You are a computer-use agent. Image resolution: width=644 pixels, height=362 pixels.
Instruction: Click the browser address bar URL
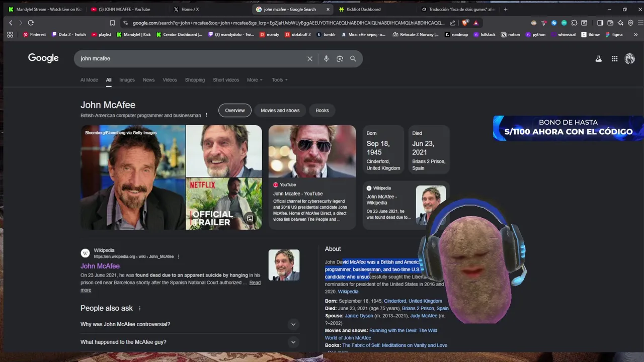pos(288,23)
